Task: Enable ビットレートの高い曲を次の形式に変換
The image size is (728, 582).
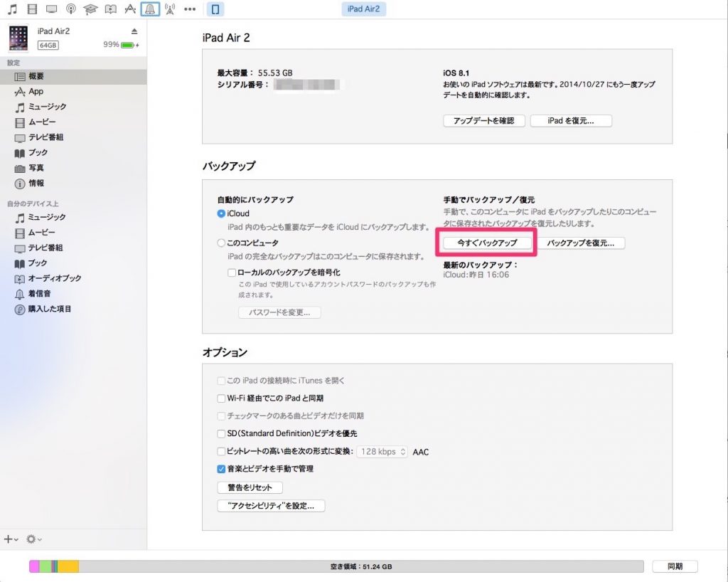Action: click(222, 452)
